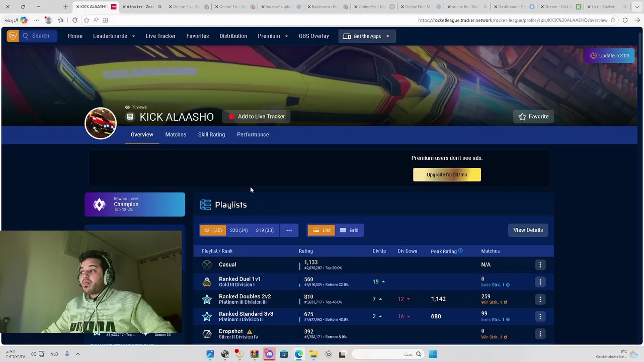The width and height of the screenshot is (644, 362).
Task: Click the browser address bar URL
Action: pyautogui.click(x=513, y=20)
